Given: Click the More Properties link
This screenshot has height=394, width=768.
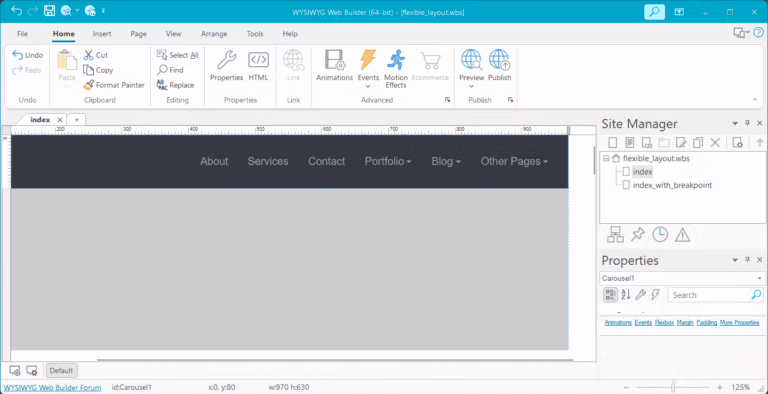Looking at the screenshot, I should (x=740, y=322).
